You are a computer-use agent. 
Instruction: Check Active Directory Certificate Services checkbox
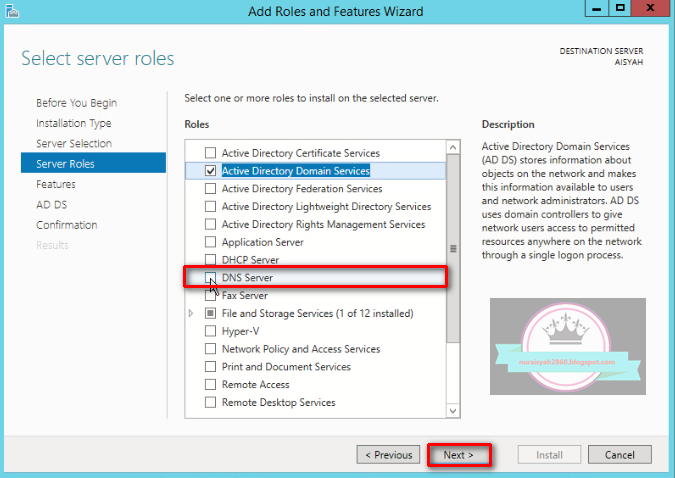pyautogui.click(x=210, y=153)
